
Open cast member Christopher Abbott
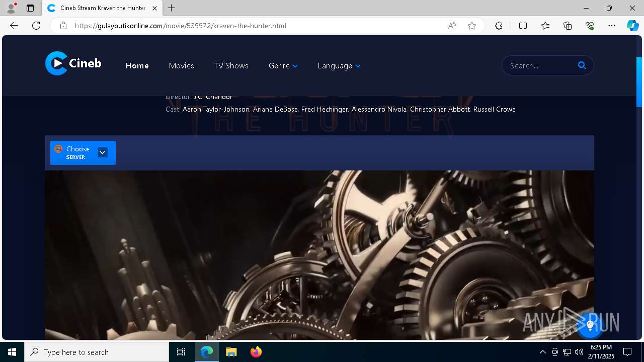click(x=440, y=109)
